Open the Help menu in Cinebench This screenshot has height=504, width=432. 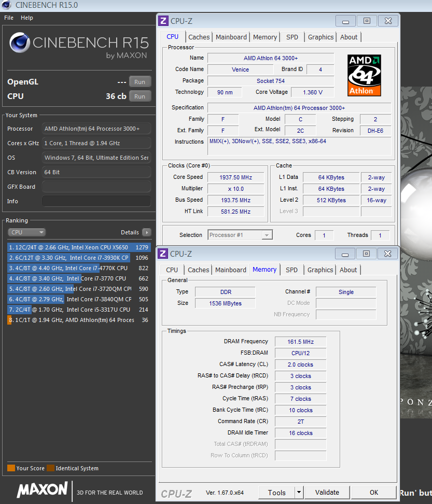click(x=27, y=18)
